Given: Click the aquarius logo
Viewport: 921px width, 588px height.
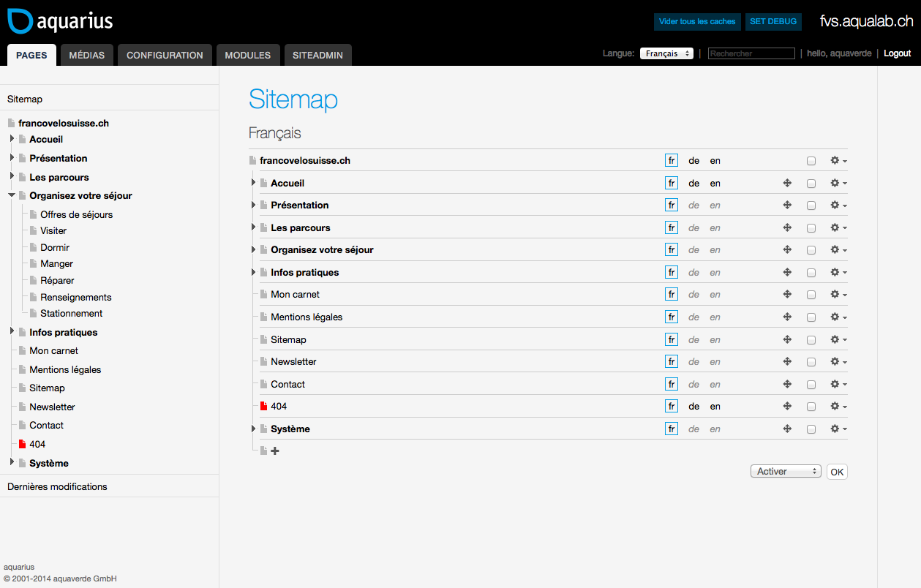Looking at the screenshot, I should (x=60, y=21).
